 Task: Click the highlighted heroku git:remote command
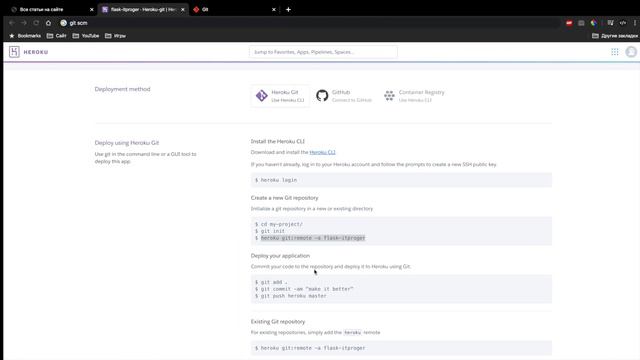pyautogui.click(x=313, y=238)
